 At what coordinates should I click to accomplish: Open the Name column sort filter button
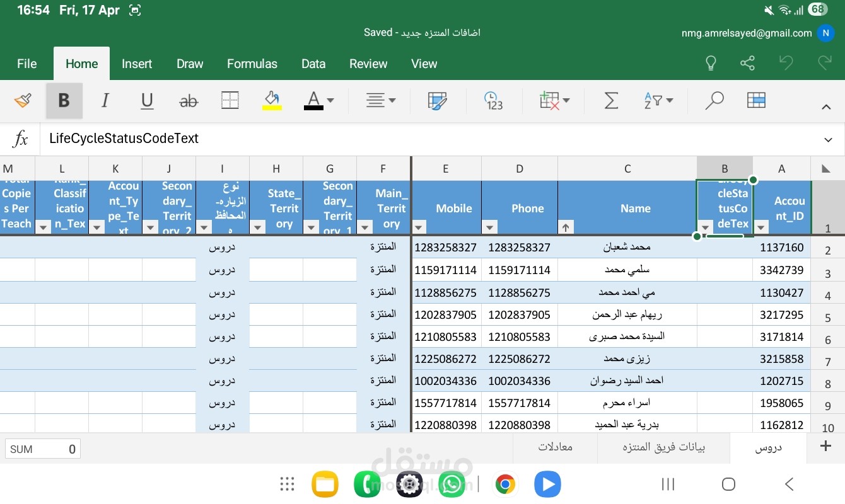(x=565, y=227)
